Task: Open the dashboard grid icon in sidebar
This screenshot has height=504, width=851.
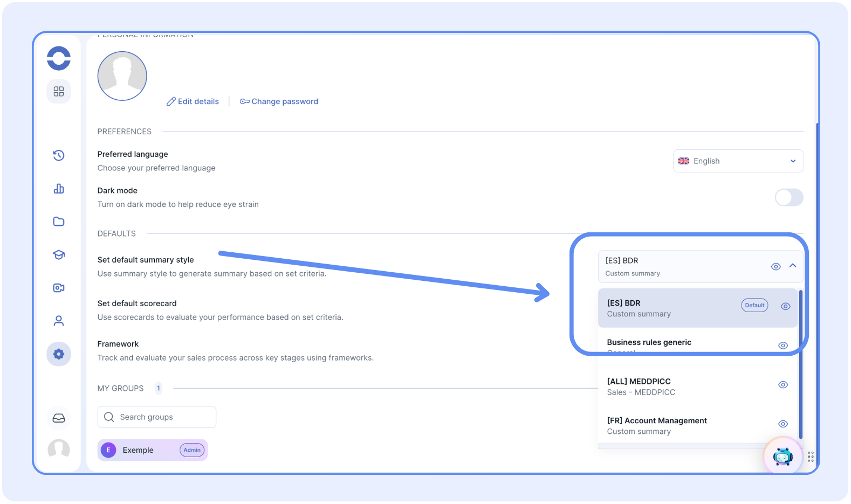Action: [x=59, y=92]
